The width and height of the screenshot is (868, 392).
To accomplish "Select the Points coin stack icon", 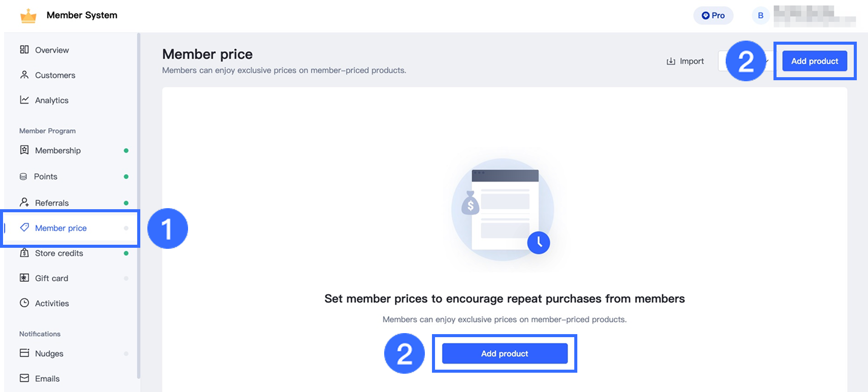I will 23,177.
